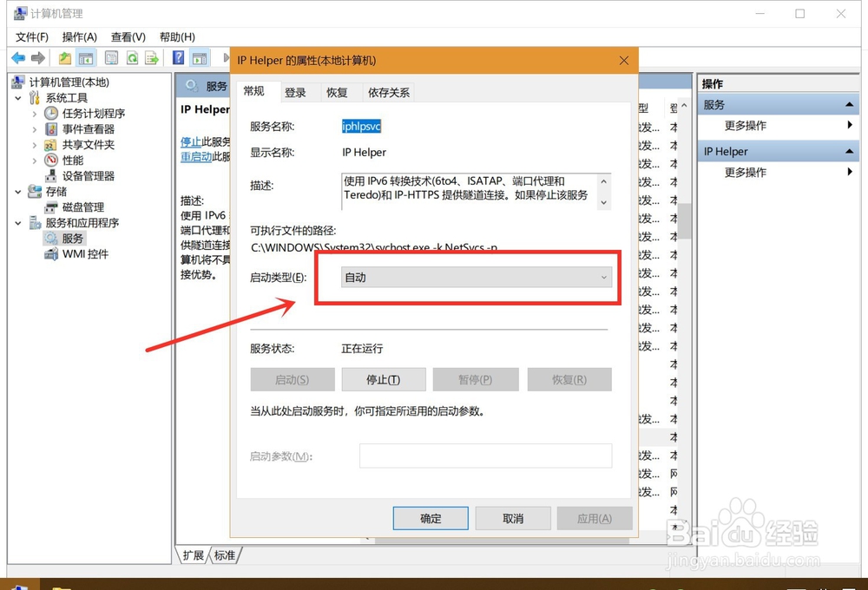Click the 停止(T) button

(x=384, y=379)
